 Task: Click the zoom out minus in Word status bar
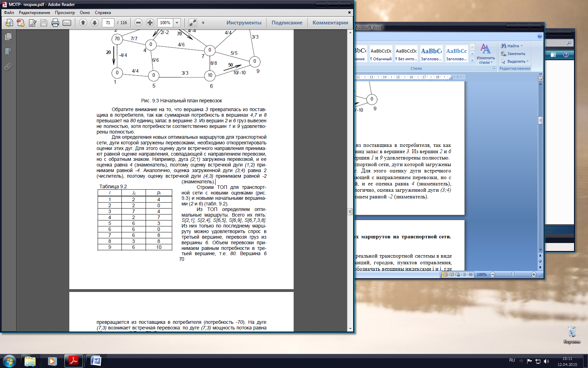(x=492, y=274)
